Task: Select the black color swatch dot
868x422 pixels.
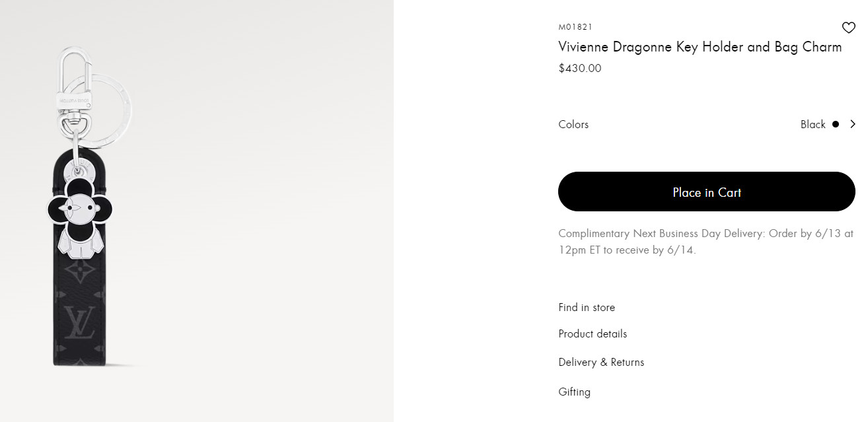Action: [x=835, y=124]
